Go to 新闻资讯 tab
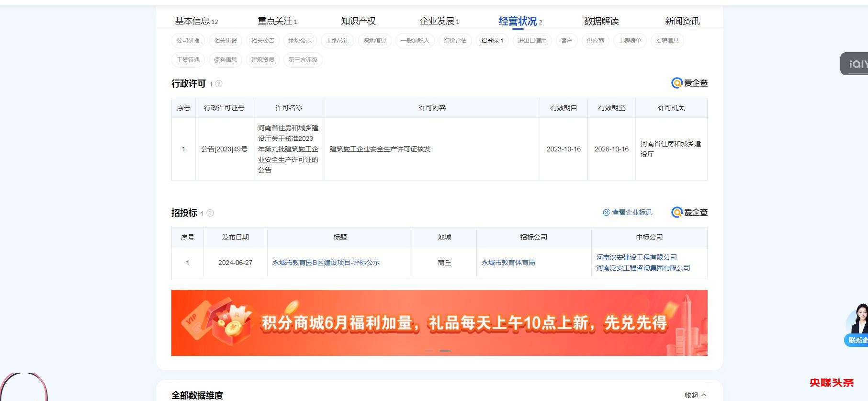This screenshot has width=868, height=401. tap(682, 21)
